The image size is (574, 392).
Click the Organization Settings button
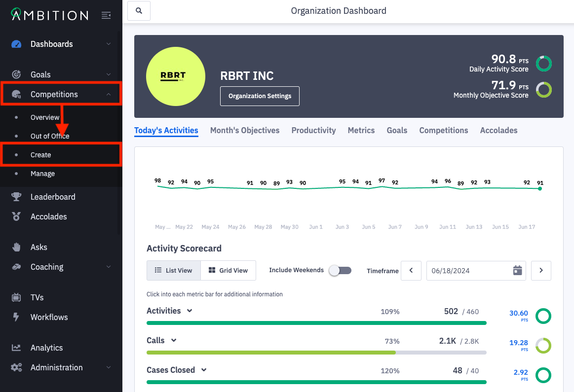click(260, 96)
